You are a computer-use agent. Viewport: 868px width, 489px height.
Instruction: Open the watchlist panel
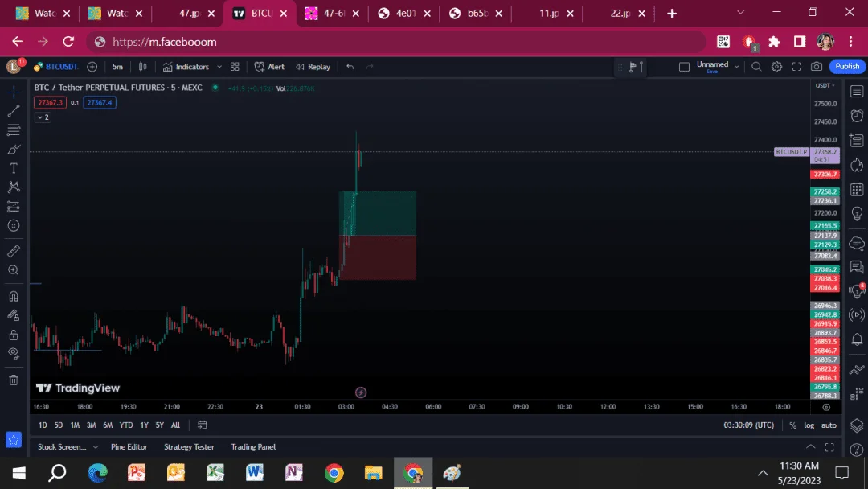coord(857,92)
